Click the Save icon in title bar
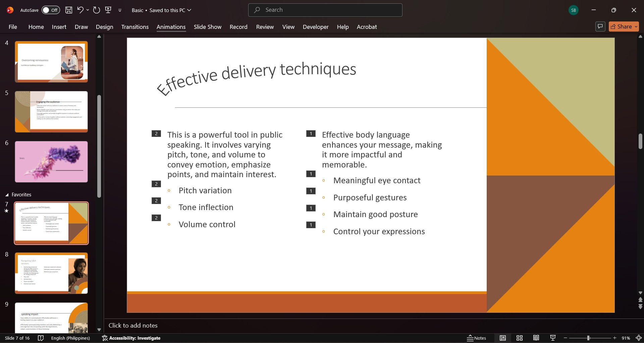This screenshot has height=343, width=644. 69,10
